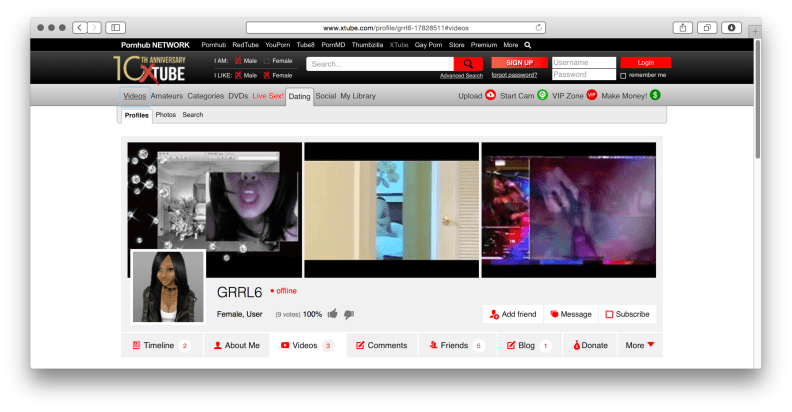Open the More dropdown in network bar
This screenshot has width=792, height=412.
[510, 45]
